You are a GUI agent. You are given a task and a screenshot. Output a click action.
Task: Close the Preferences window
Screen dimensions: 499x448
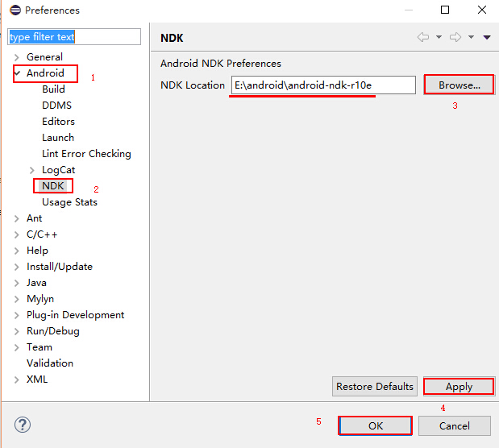tap(482, 10)
